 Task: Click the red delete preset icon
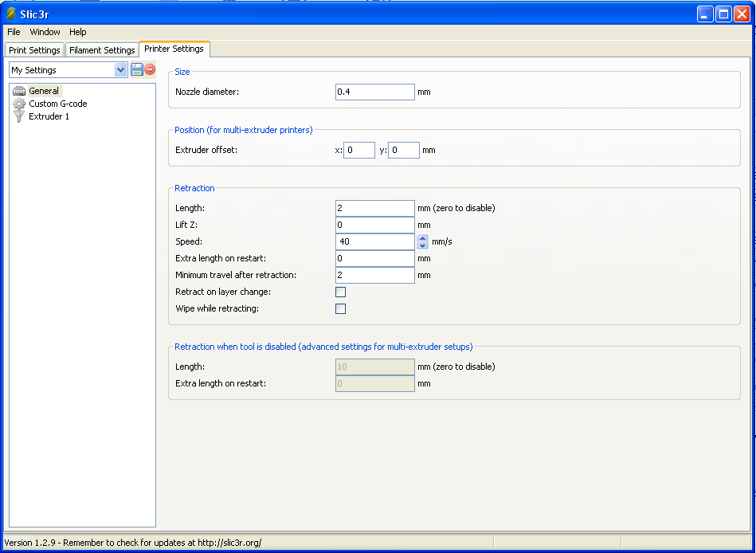tap(150, 69)
